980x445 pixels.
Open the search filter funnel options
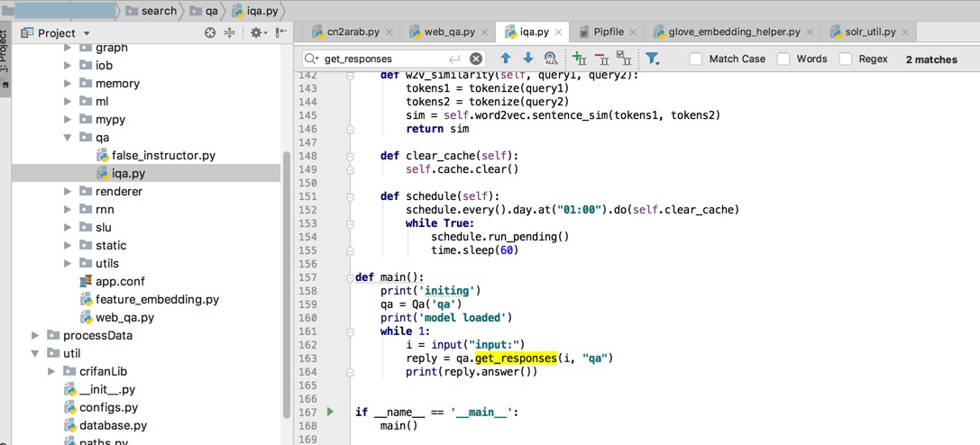coord(652,59)
